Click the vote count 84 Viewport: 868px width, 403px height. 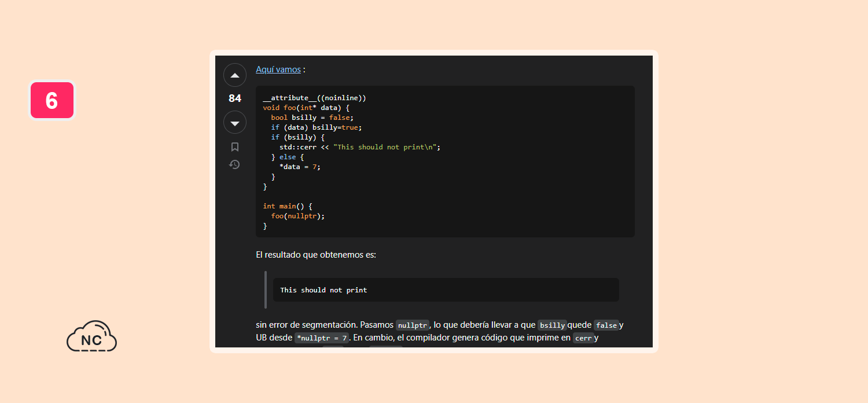[x=235, y=98]
